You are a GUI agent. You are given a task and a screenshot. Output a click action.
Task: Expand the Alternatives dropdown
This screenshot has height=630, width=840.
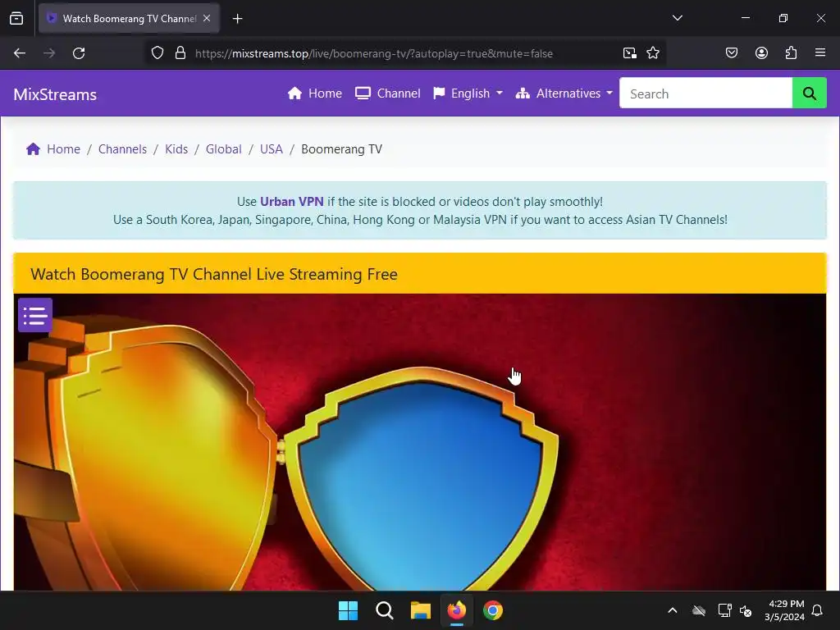coord(564,94)
